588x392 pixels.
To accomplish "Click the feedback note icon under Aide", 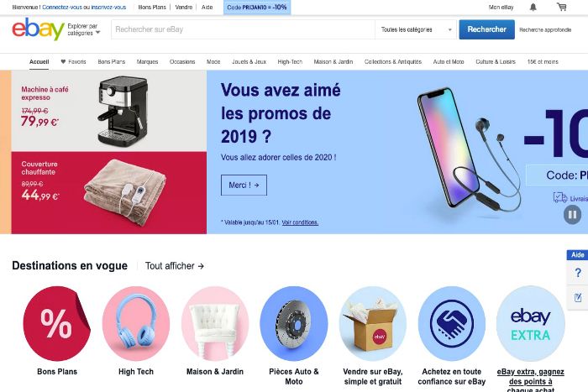I will [x=578, y=297].
